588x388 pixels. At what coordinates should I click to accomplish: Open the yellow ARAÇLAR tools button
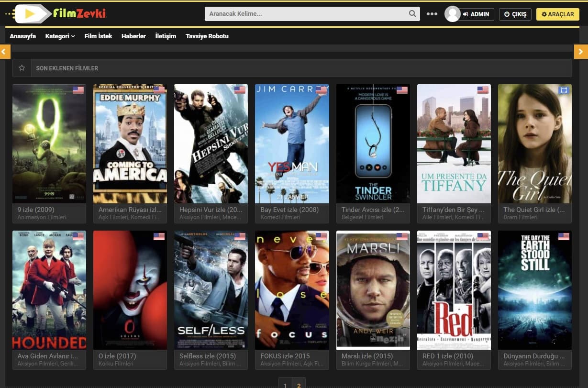tap(558, 14)
